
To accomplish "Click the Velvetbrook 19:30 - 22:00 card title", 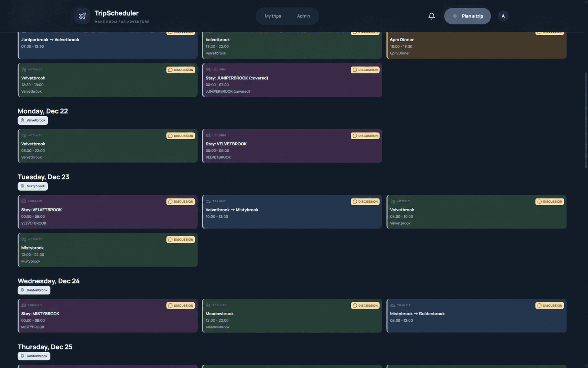I will click(x=218, y=40).
